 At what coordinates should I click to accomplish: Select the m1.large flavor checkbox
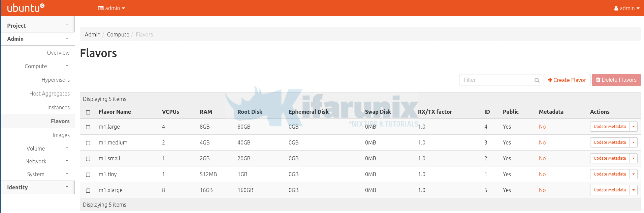pos(88,127)
